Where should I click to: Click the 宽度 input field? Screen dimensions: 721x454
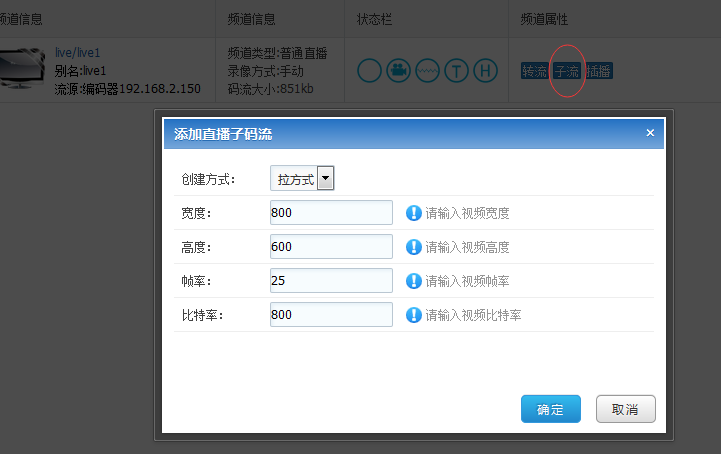(x=331, y=213)
